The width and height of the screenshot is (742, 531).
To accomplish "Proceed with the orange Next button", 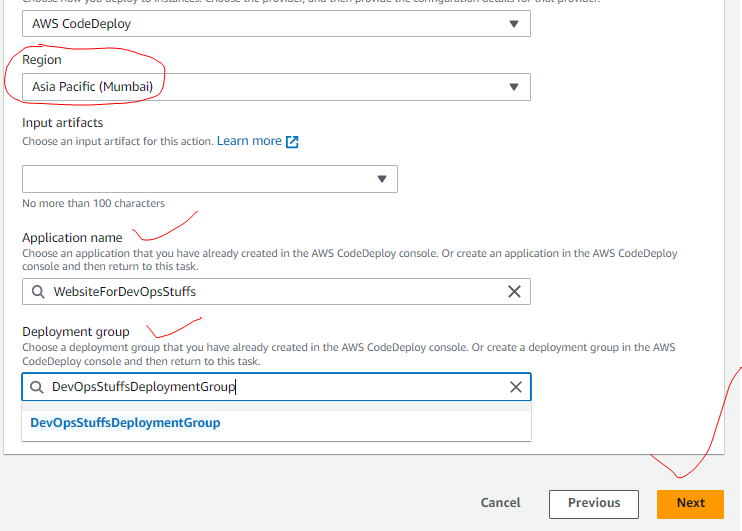I will coord(690,504).
